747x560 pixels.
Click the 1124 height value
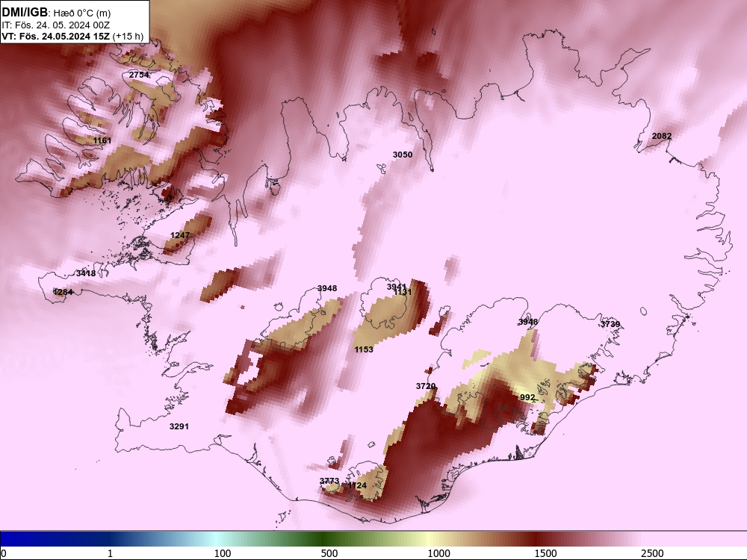tap(358, 486)
